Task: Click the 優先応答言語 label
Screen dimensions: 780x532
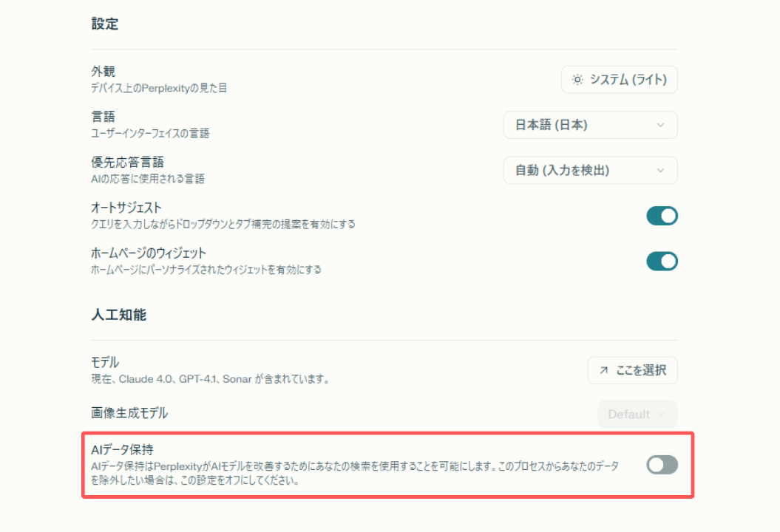Action: pyautogui.click(x=127, y=162)
